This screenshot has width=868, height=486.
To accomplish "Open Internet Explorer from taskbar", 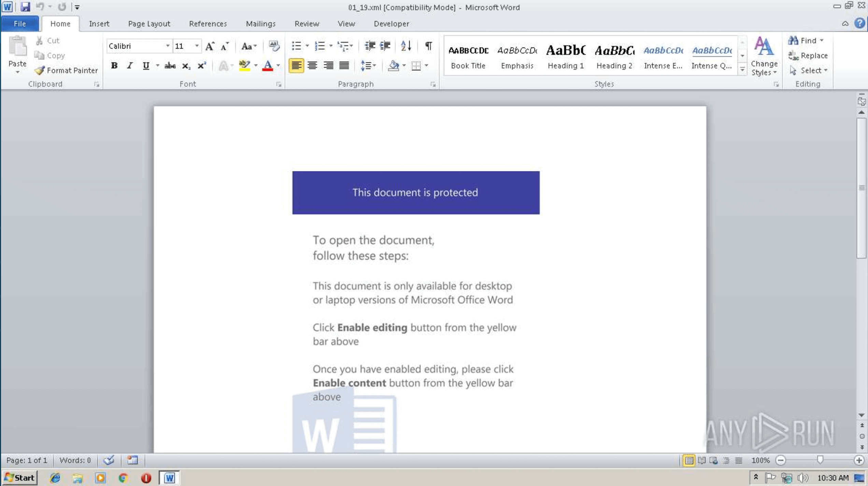I will [x=55, y=478].
